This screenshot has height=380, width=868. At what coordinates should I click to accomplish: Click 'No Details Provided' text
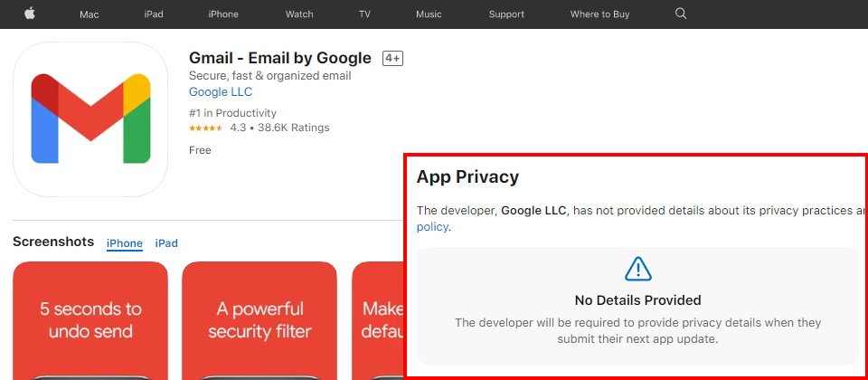pos(637,300)
